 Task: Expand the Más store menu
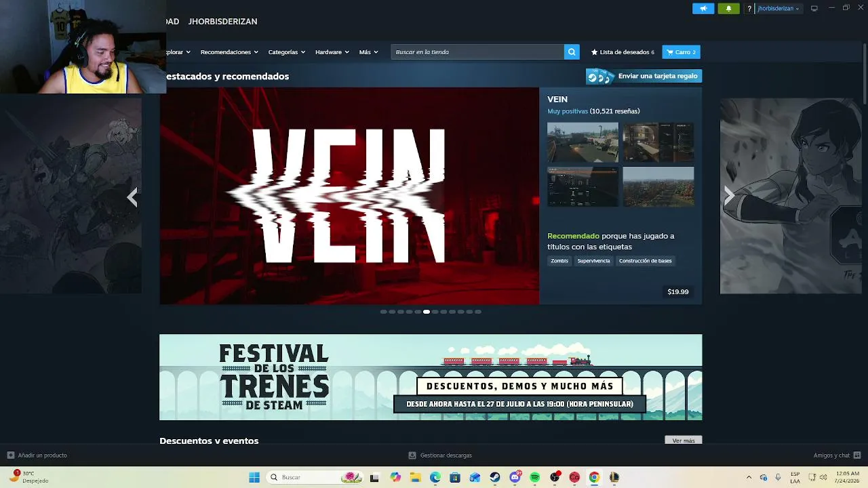pyautogui.click(x=369, y=52)
